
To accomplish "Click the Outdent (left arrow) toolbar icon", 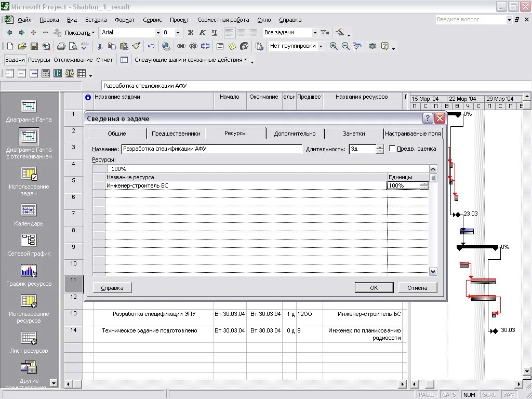I will (x=9, y=33).
